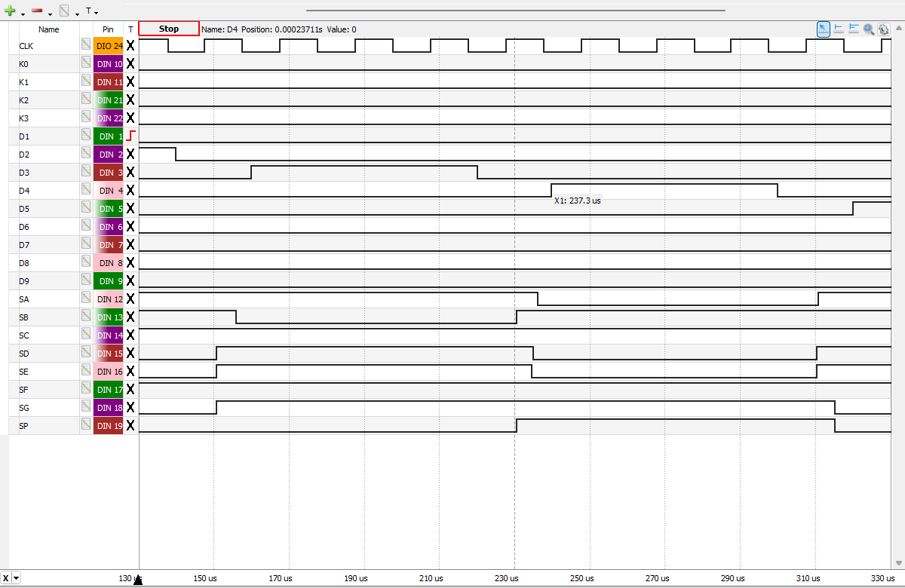Click the scroll up arrow of scrollbar
Screen dimensions: 905x588
(899, 28)
